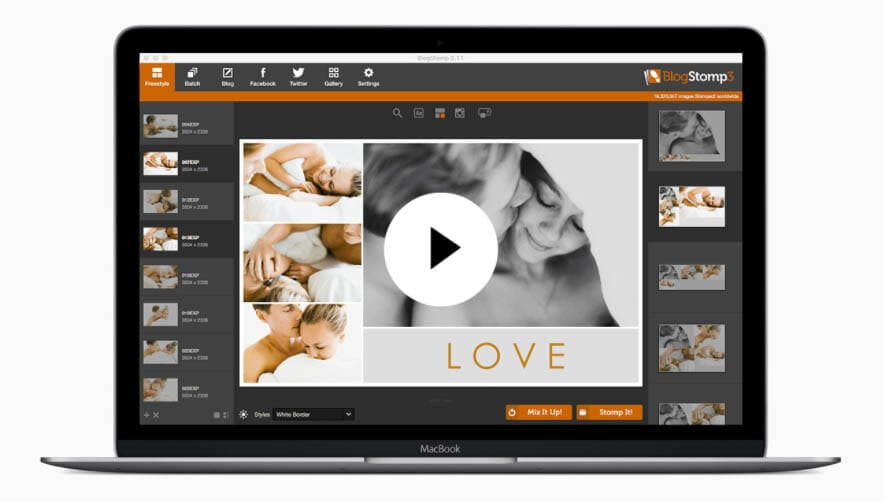
Task: Click the Stomp It! button
Action: (609, 412)
